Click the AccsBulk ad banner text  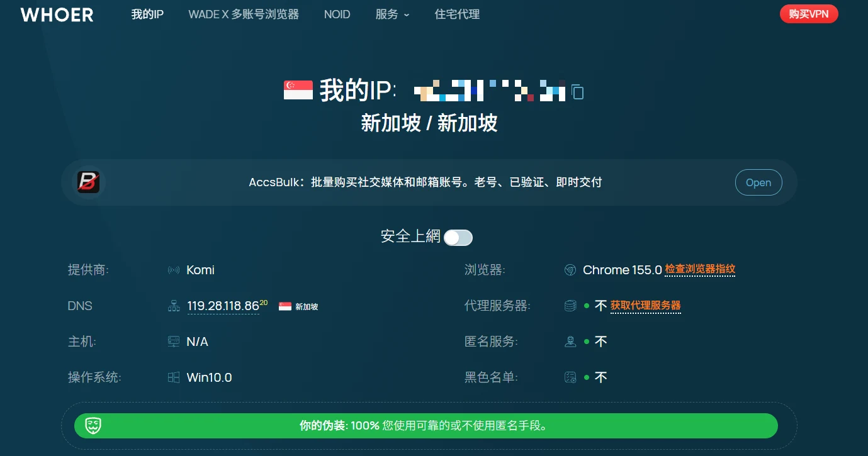tap(426, 182)
